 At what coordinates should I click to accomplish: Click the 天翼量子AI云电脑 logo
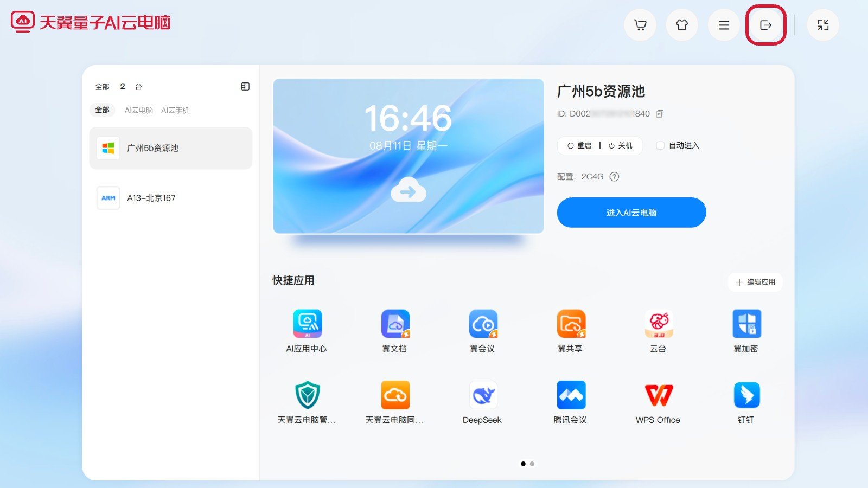tap(91, 22)
